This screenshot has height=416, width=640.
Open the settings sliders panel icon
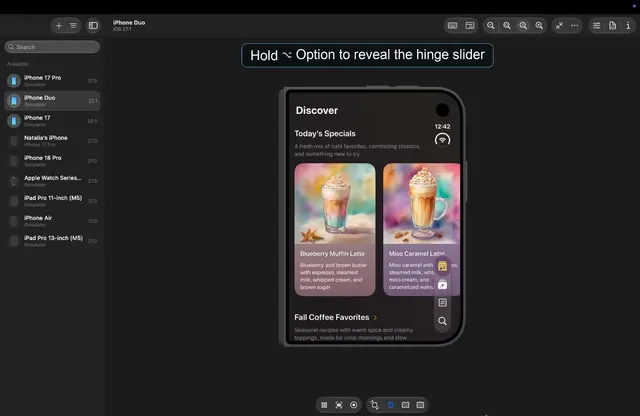596,26
